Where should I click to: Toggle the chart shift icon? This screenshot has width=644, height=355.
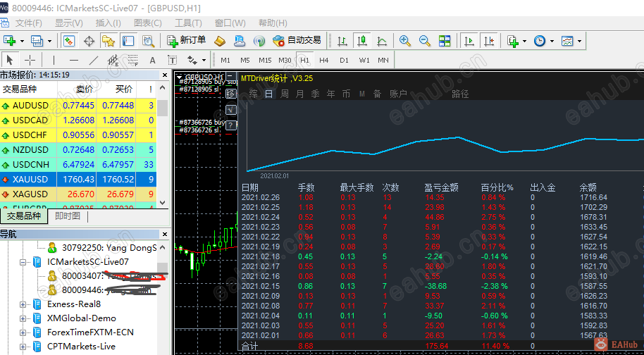point(489,41)
